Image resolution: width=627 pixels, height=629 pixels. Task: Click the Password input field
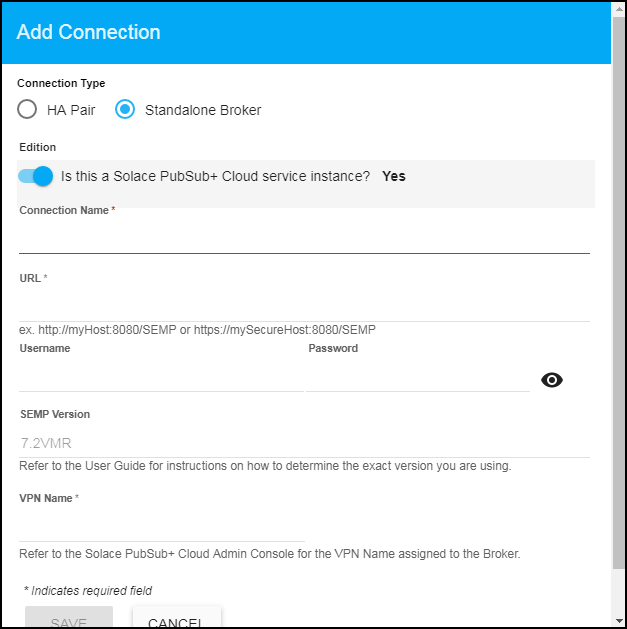tap(418, 377)
